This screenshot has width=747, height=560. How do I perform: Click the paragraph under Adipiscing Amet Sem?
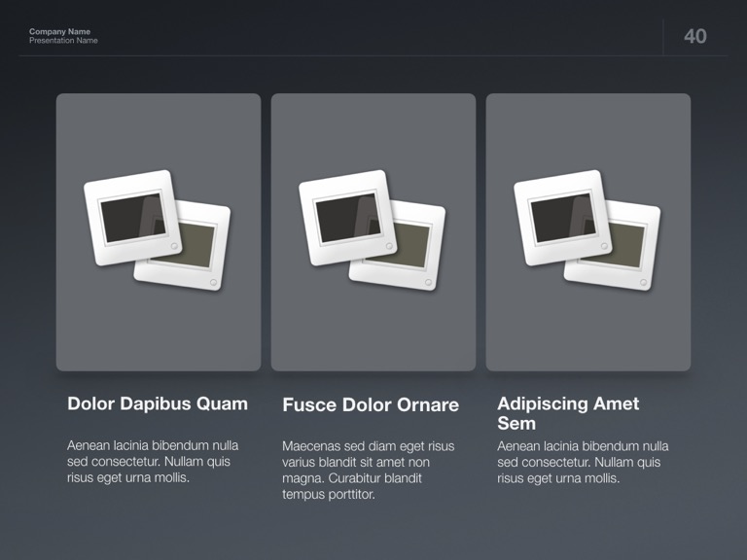583,463
